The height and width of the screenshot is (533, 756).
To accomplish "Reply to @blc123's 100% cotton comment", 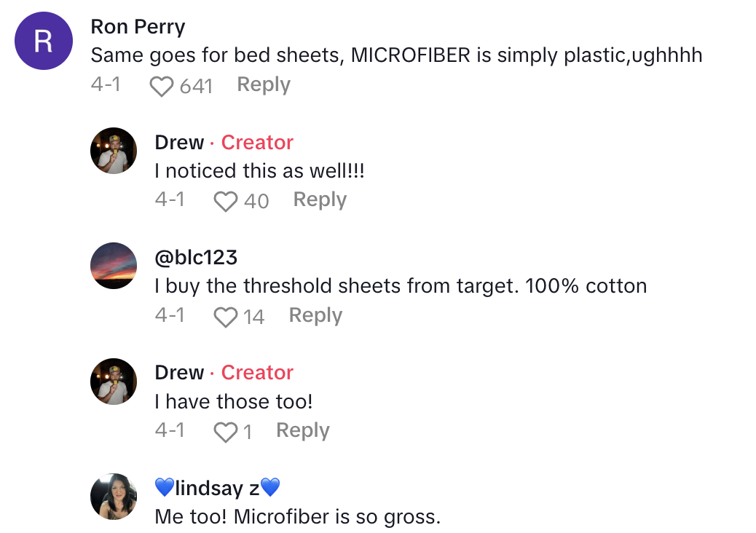I will 315,315.
